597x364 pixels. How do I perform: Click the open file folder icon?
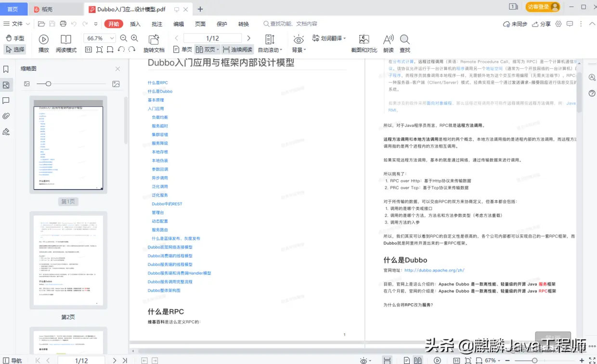coord(41,24)
